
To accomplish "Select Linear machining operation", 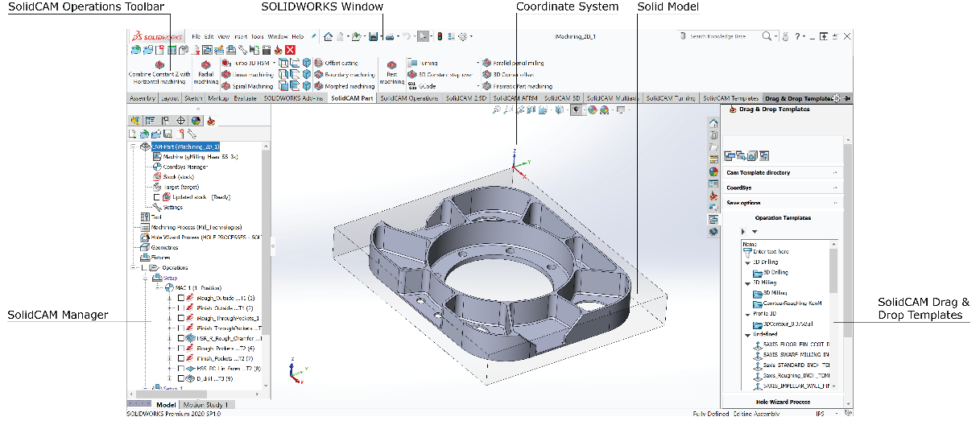I will point(247,74).
